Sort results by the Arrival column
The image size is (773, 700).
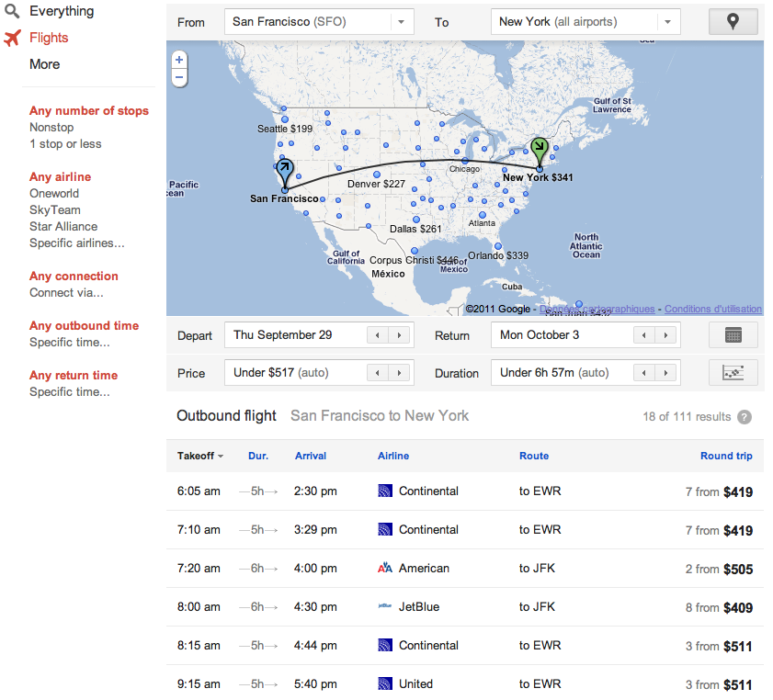click(x=311, y=457)
